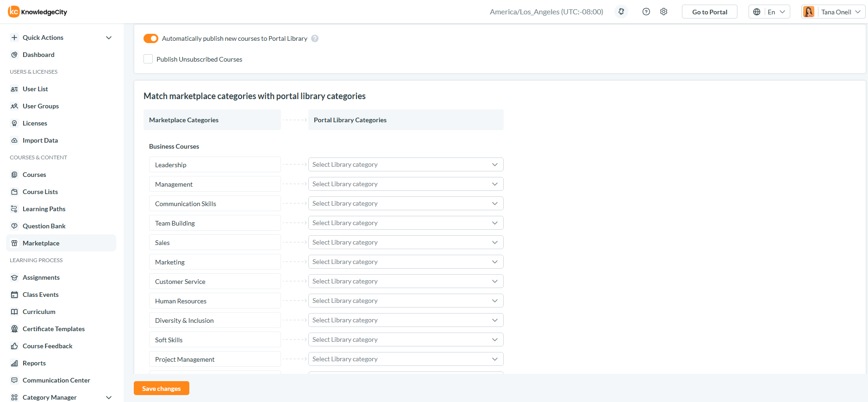Image resolution: width=868 pixels, height=402 pixels.
Task: Click the Import Data cloud icon
Action: 14,140
